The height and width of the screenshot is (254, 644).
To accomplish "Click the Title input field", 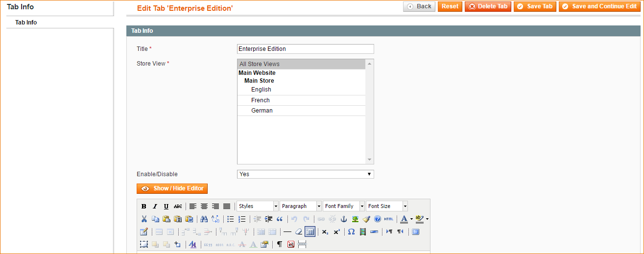I will click(306, 49).
